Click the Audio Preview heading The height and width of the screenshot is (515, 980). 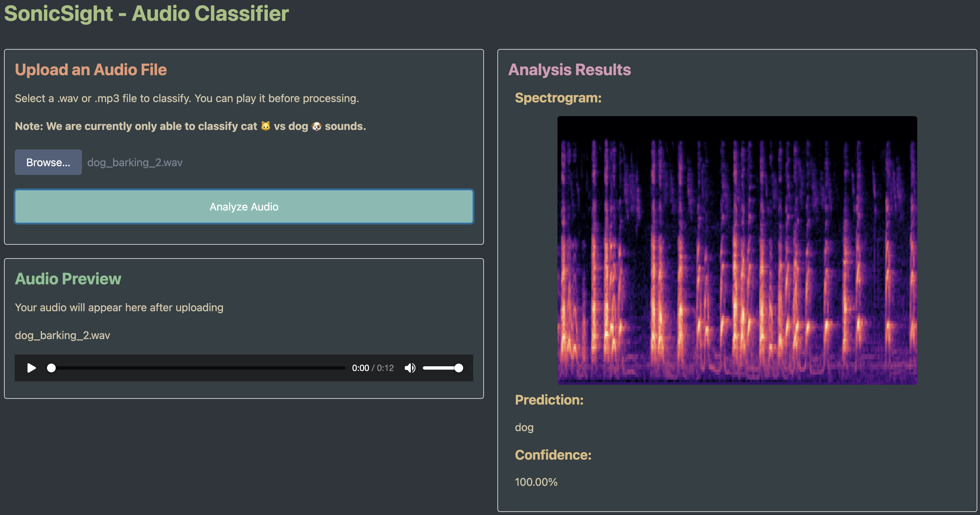[x=68, y=279]
